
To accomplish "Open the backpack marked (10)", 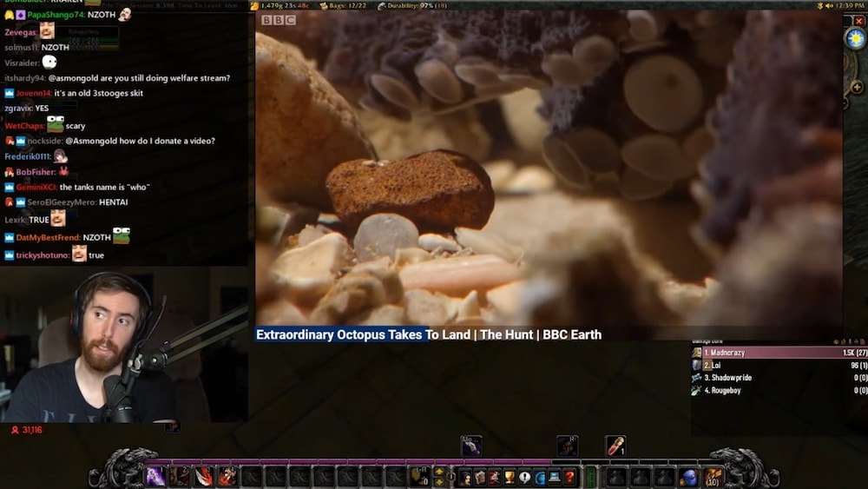I will click(713, 478).
